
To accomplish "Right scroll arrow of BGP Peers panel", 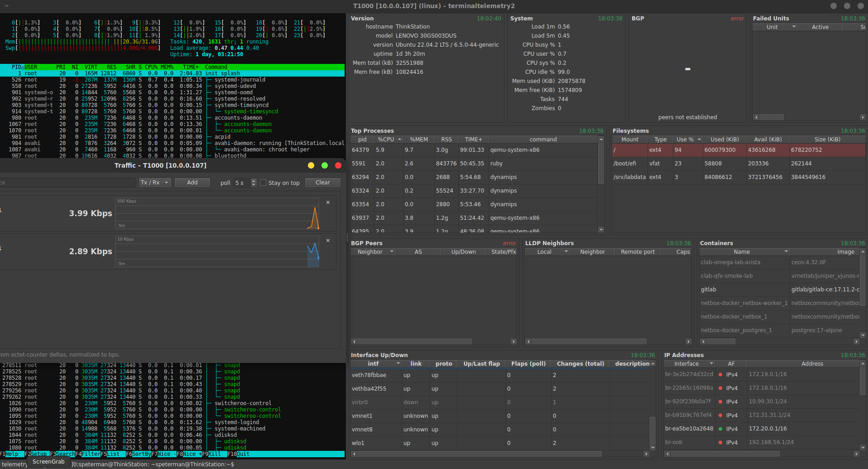I will click(513, 342).
